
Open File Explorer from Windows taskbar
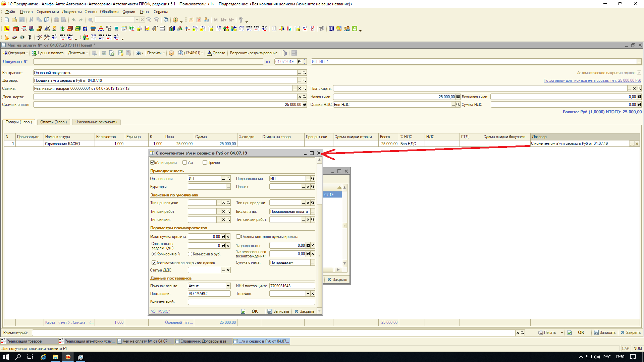point(55,357)
